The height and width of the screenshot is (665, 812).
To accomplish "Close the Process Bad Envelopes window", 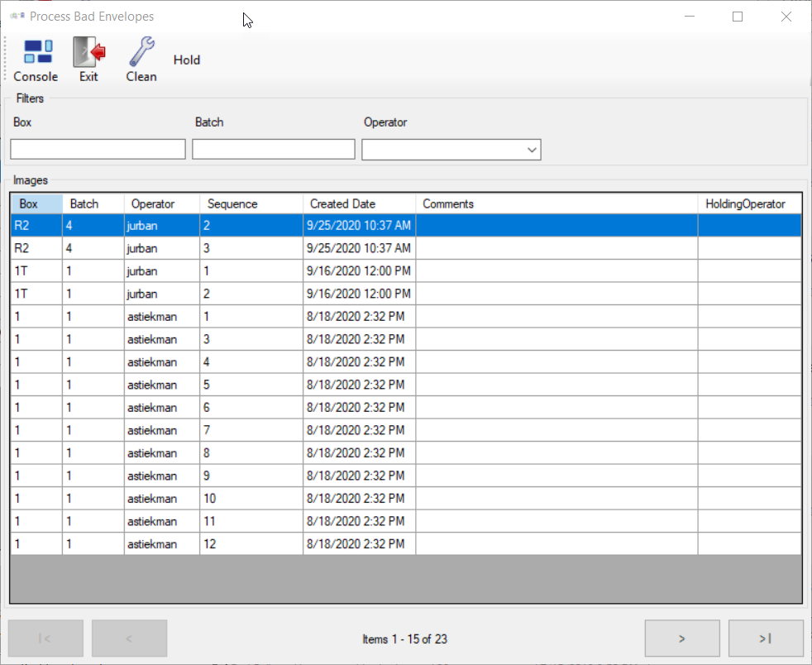I will [786, 17].
